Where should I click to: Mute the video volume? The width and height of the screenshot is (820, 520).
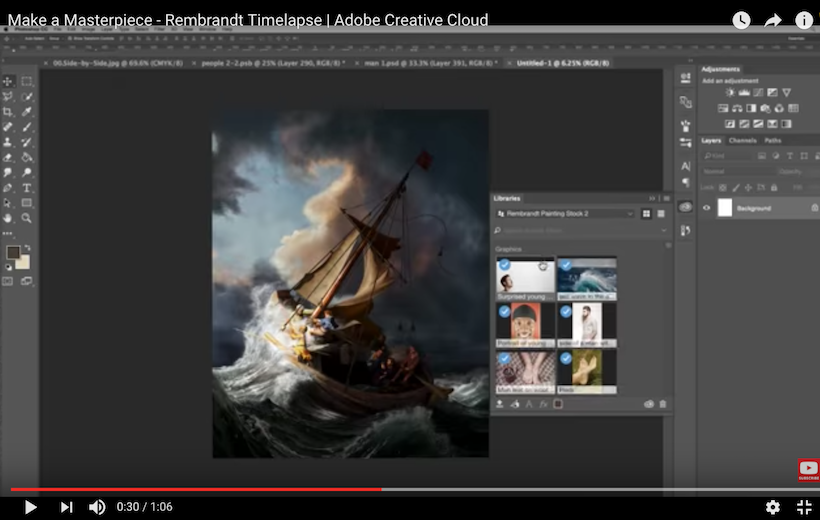[x=97, y=507]
